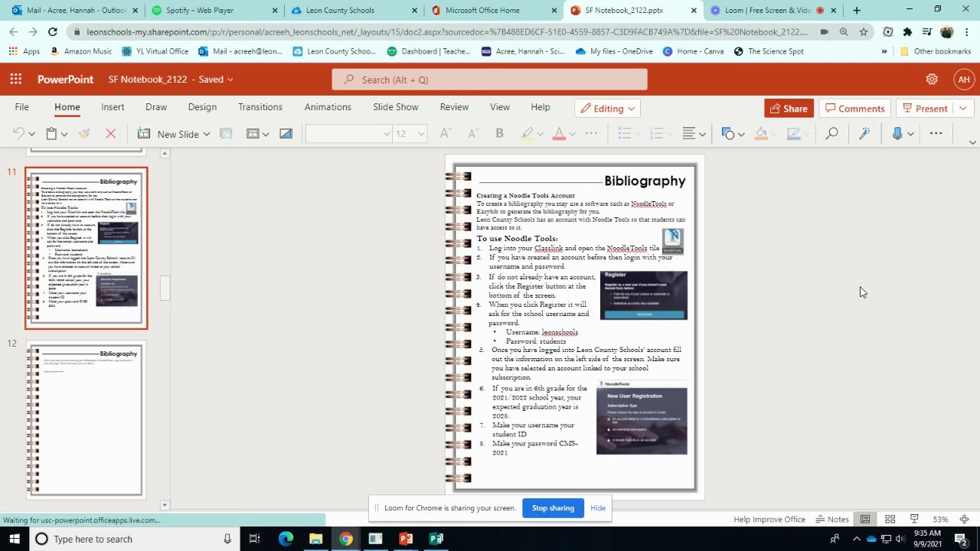Switch to the Insert tab
This screenshot has width=980, height=551.
coord(113,107)
